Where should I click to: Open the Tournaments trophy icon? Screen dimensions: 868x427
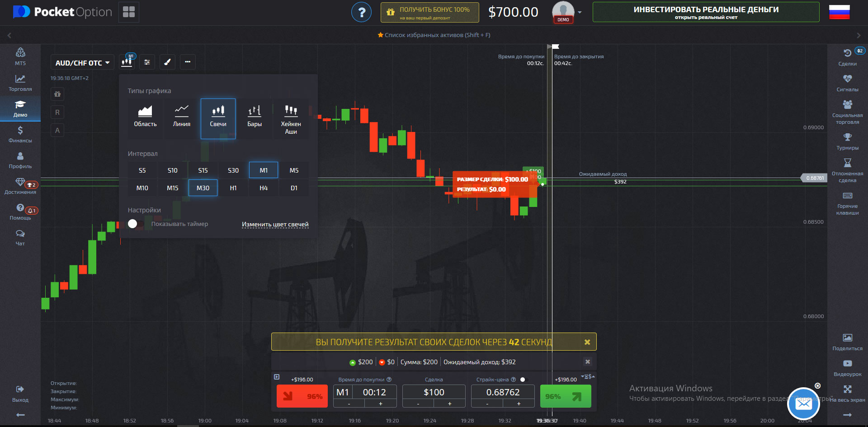[x=847, y=141]
